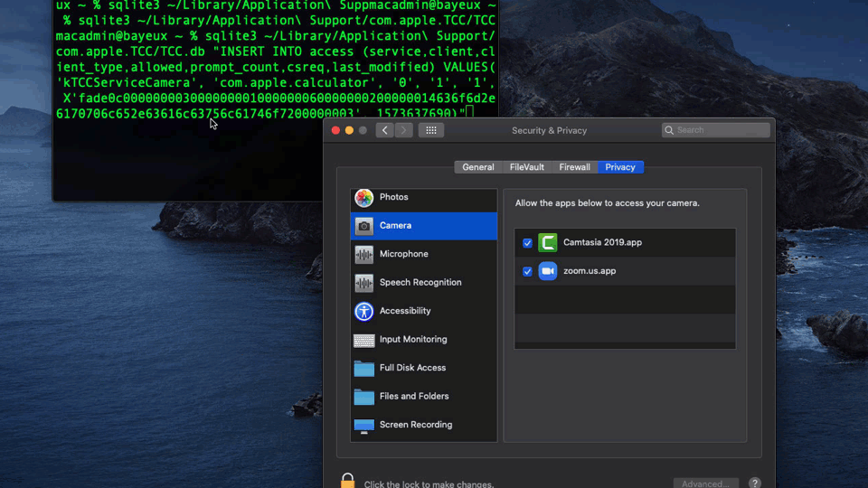868x488 pixels.
Task: Click the Advanced… button
Action: click(x=705, y=483)
